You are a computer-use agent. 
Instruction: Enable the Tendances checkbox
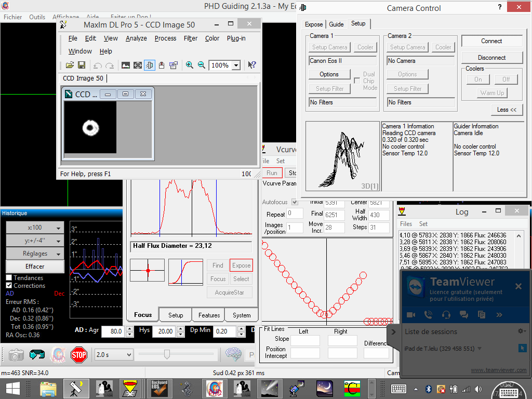[x=9, y=278]
